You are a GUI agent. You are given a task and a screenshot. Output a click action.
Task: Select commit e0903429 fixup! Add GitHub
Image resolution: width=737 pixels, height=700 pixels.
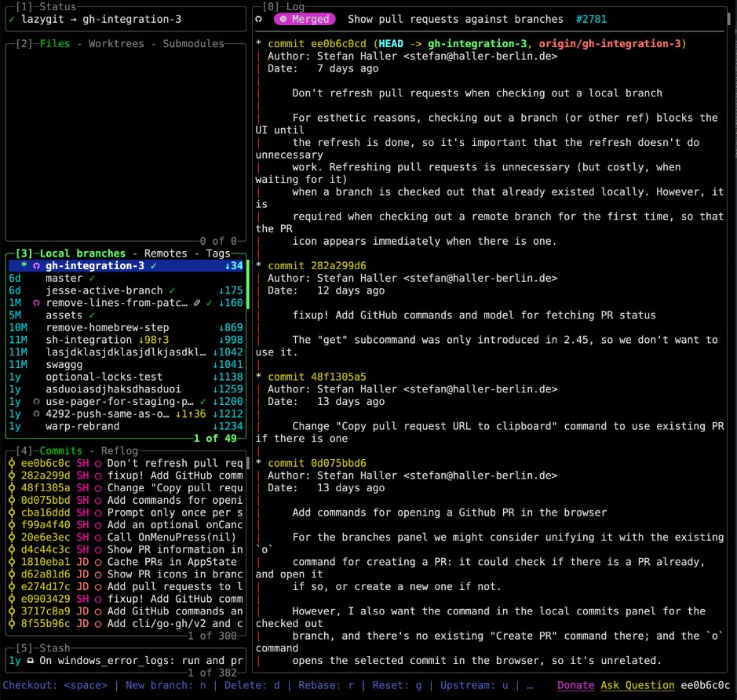click(x=126, y=599)
